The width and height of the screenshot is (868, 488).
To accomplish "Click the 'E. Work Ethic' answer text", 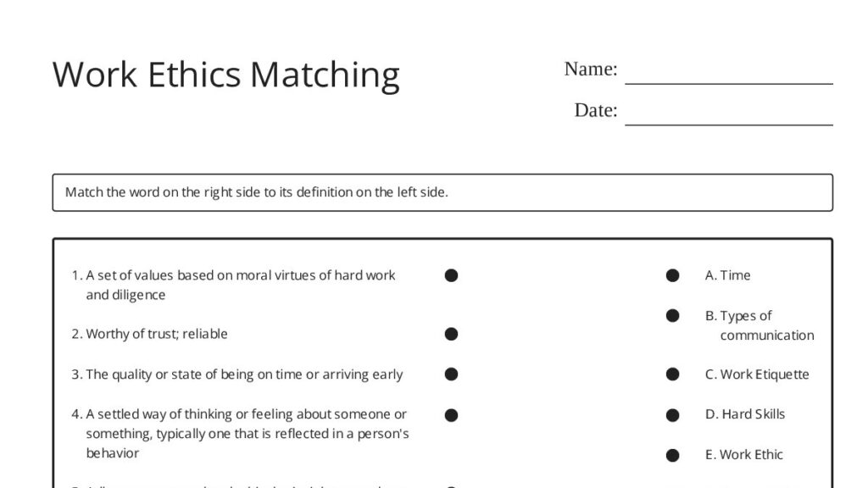I will pyautogui.click(x=744, y=455).
